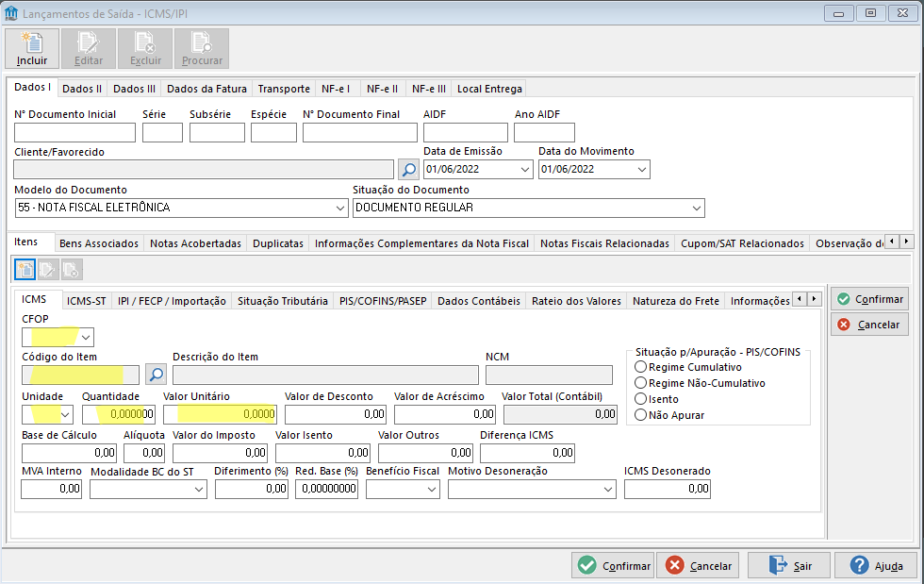Image resolution: width=924 pixels, height=584 pixels.
Task: Switch to Dados Contábeis tab
Action: click(x=479, y=301)
